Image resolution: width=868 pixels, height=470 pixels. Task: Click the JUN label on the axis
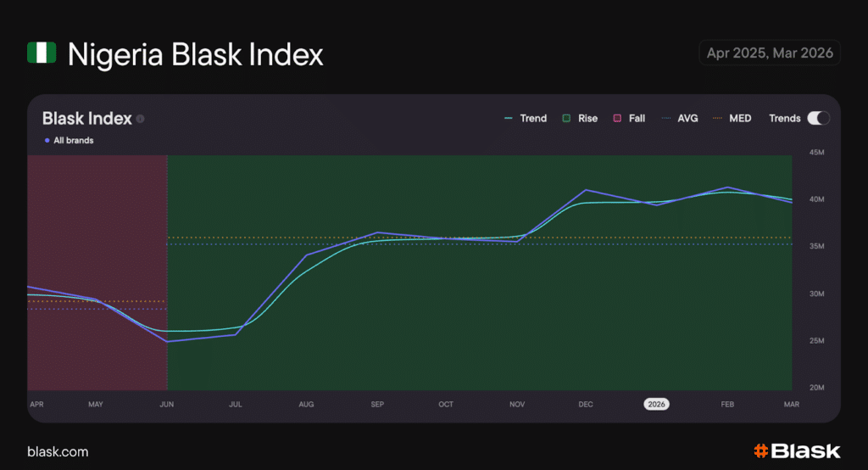(x=167, y=404)
